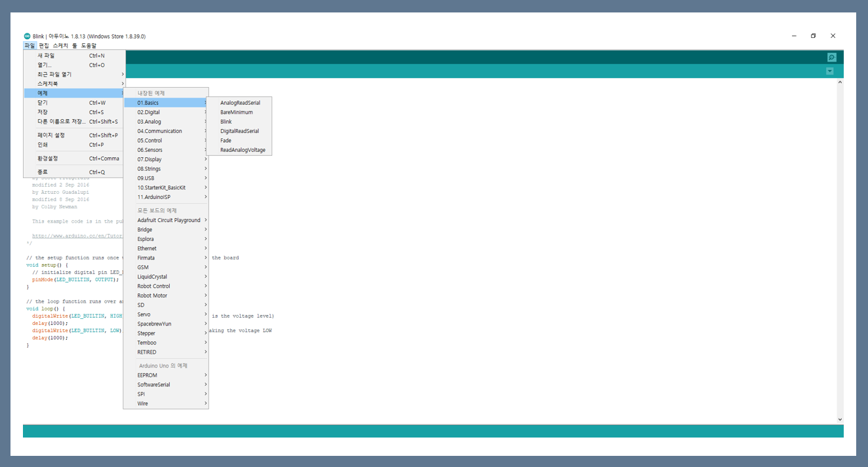
Task: Choose 저장 in the file menu
Action: pyautogui.click(x=74, y=112)
